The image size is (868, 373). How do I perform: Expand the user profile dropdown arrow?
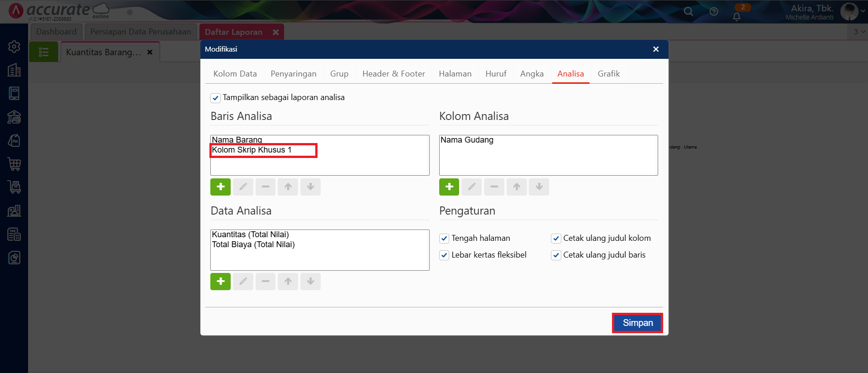pos(863,12)
